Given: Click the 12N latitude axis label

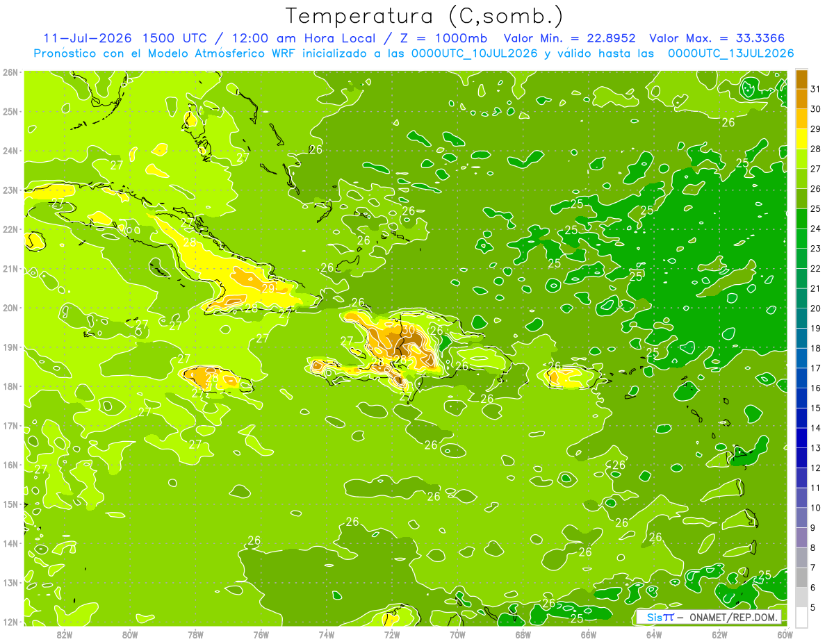Looking at the screenshot, I should coord(10,622).
